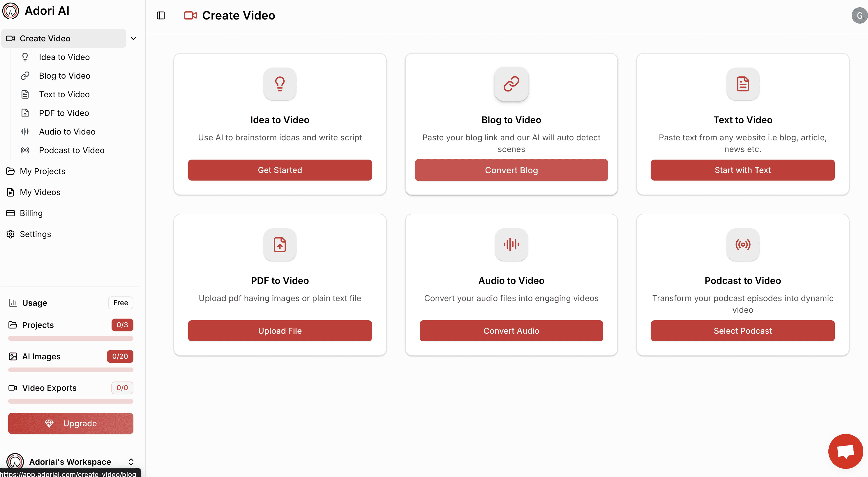Open the chat support bubble
Viewport: 868px width, 477px height.
click(845, 451)
